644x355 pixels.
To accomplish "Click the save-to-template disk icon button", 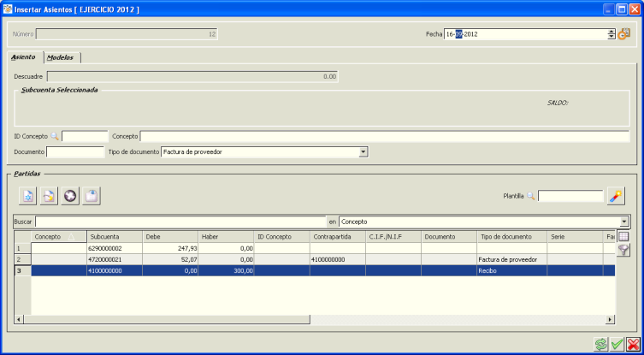I will pyautogui.click(x=92, y=197).
